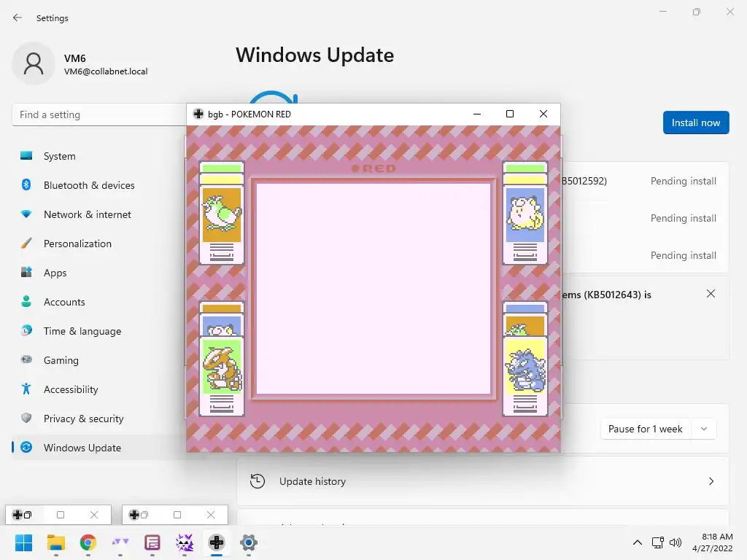Open the volume speaker tray icon
The image size is (747, 560).
675,542
